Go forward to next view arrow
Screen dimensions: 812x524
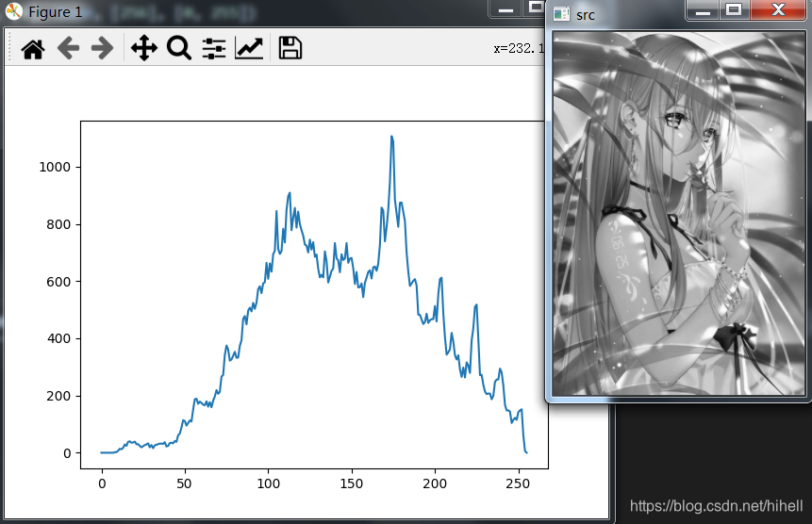pyautogui.click(x=102, y=49)
